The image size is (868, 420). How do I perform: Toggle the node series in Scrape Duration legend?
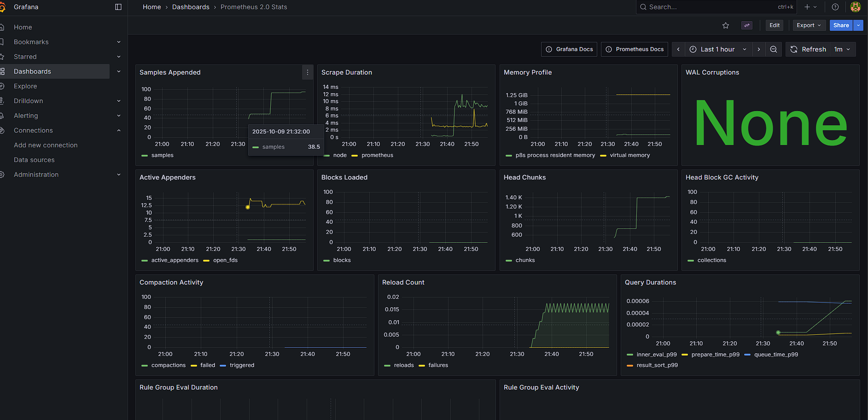click(340, 155)
